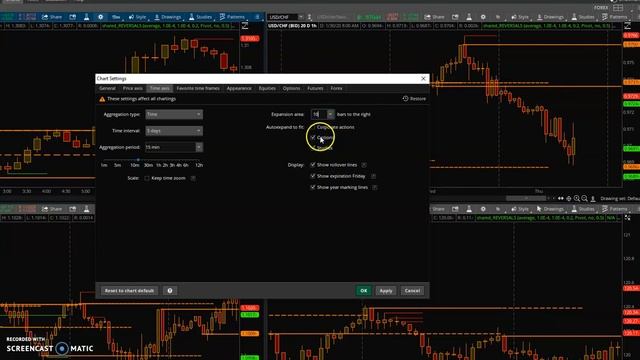The width and height of the screenshot is (640, 360).
Task: Click the 12h mark on the aggregation slider
Action: tap(199, 165)
